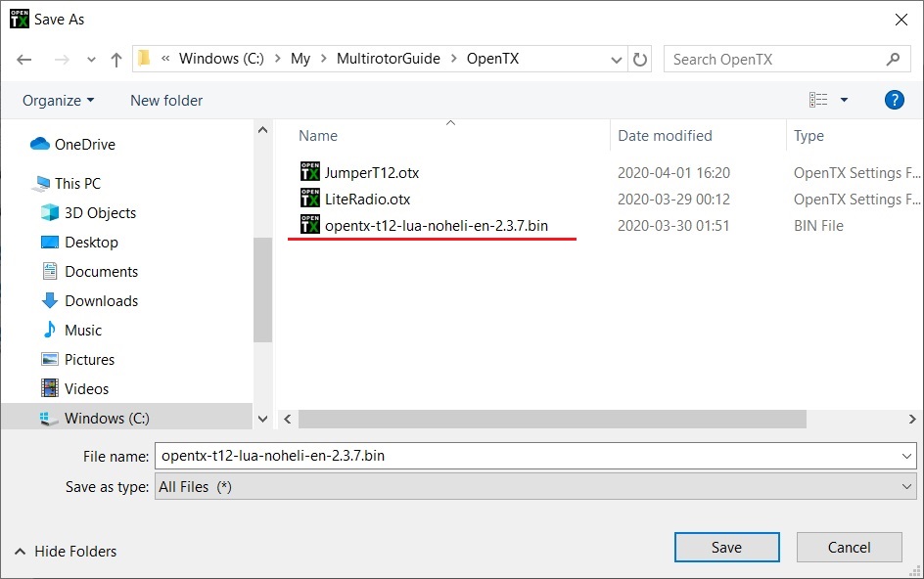This screenshot has height=579, width=924.
Task: Open MultirotorGuide breadcrumb segment
Action: click(389, 59)
